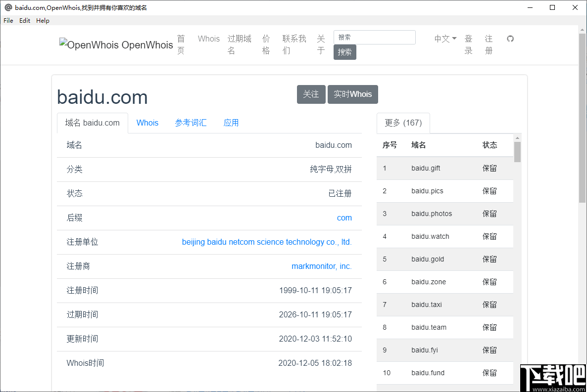Click the OpenWhois logo

[x=116, y=45]
